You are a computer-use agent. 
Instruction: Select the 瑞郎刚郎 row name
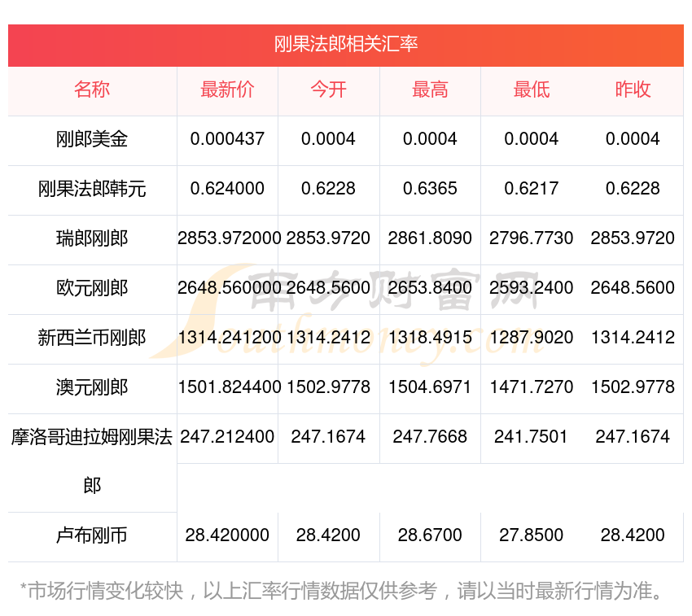[x=92, y=238]
